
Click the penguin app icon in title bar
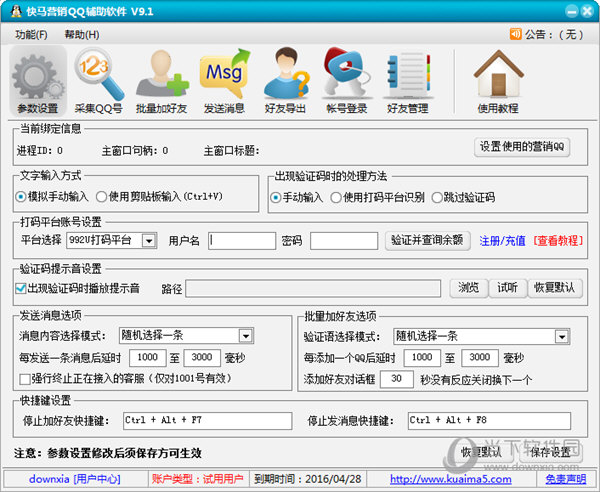(x=16, y=11)
